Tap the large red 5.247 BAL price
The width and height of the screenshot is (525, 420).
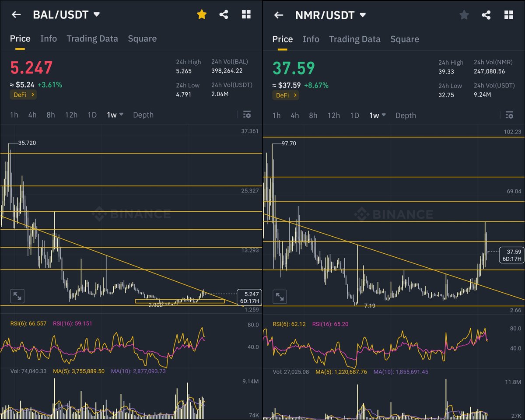31,68
